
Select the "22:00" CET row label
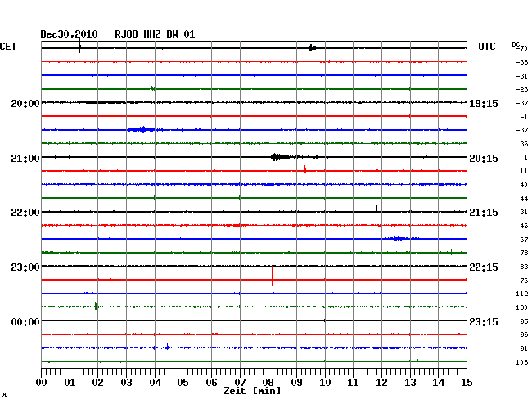click(x=25, y=213)
